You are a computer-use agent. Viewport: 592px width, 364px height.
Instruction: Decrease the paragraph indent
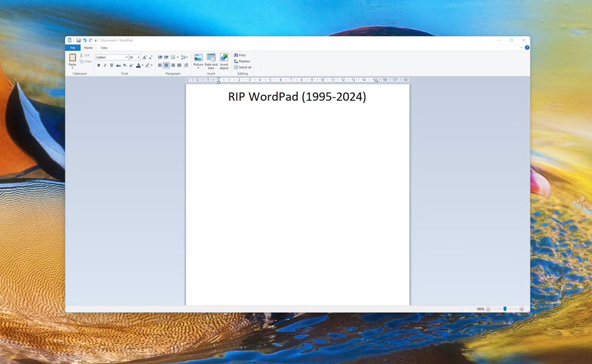pyautogui.click(x=160, y=57)
